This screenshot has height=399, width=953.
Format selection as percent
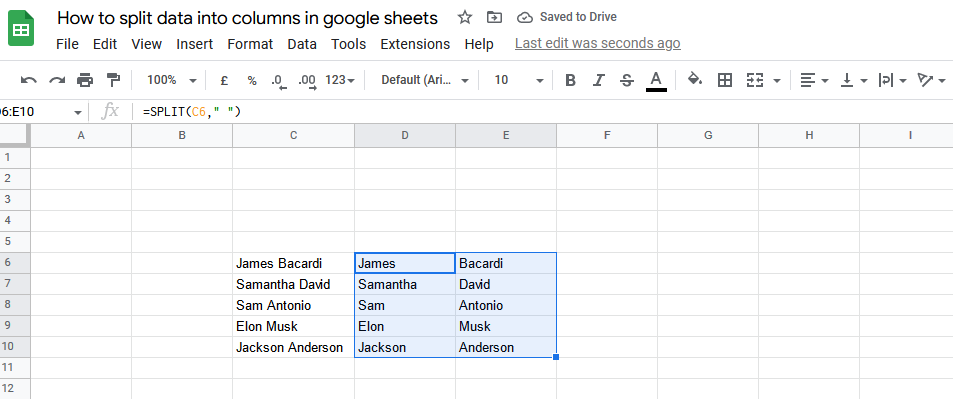[252, 80]
